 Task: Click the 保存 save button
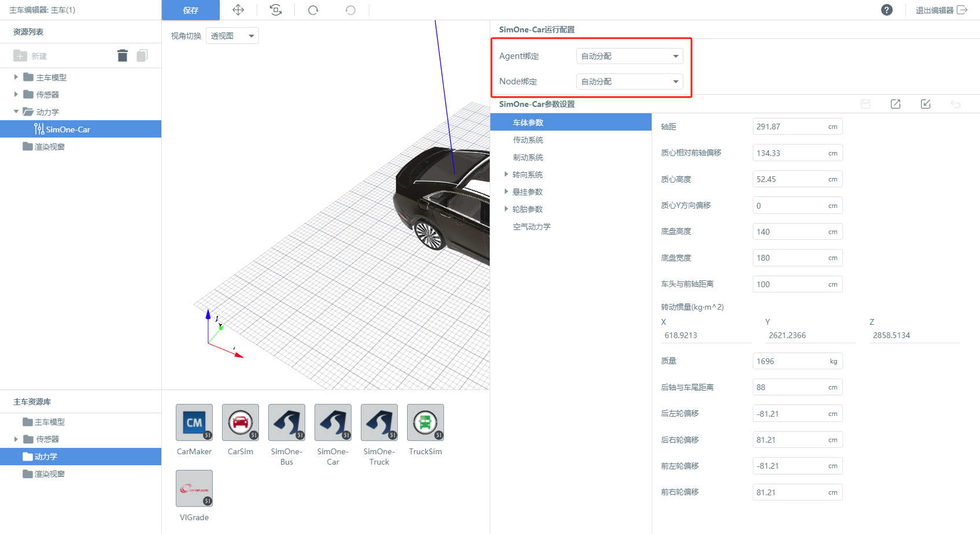tap(191, 10)
